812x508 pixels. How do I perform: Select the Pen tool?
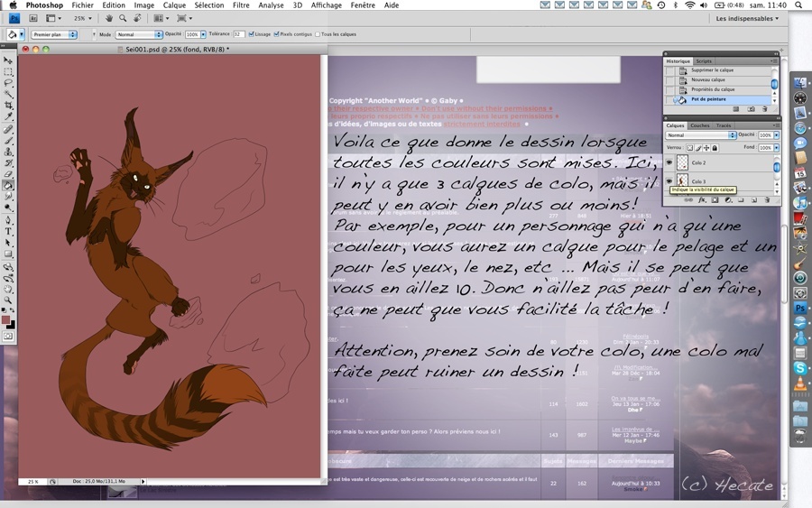(x=8, y=220)
